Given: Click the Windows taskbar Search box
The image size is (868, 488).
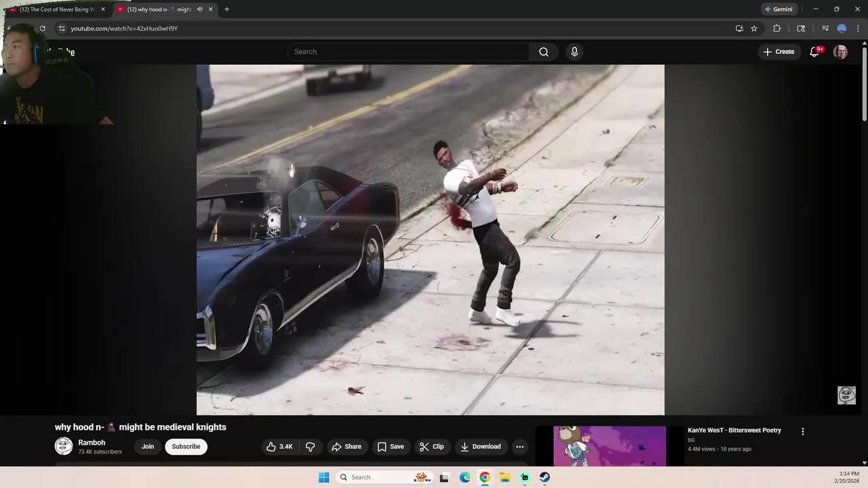Looking at the screenshot, I should [x=384, y=477].
